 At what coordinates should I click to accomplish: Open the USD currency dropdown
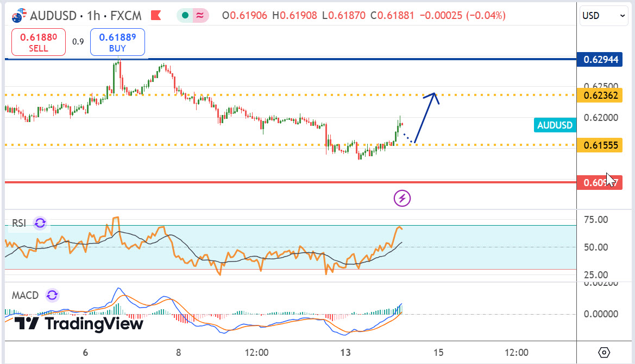(x=605, y=16)
